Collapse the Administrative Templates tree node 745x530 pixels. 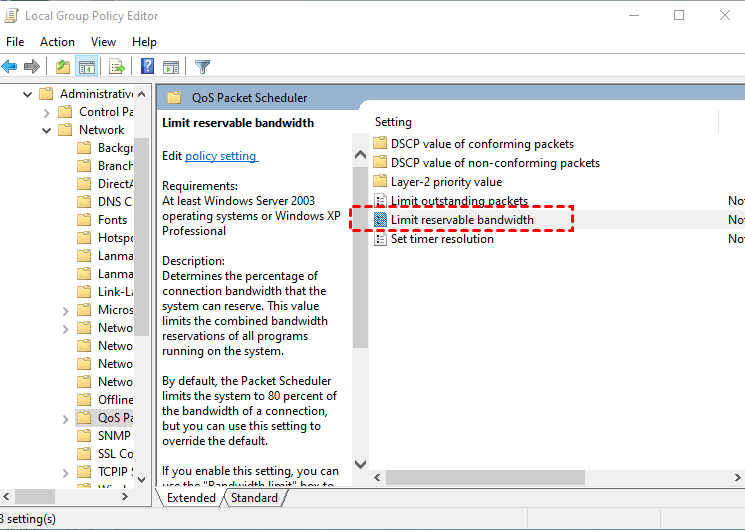coord(28,94)
